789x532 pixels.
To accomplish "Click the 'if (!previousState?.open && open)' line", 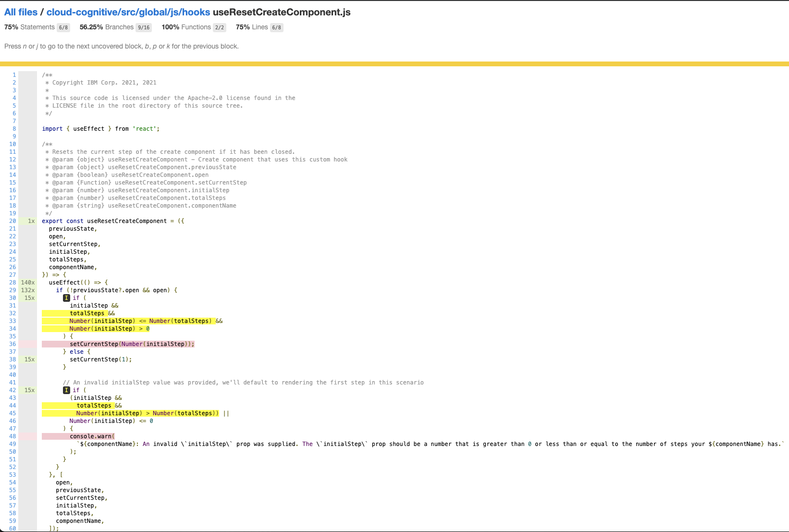I will [117, 290].
